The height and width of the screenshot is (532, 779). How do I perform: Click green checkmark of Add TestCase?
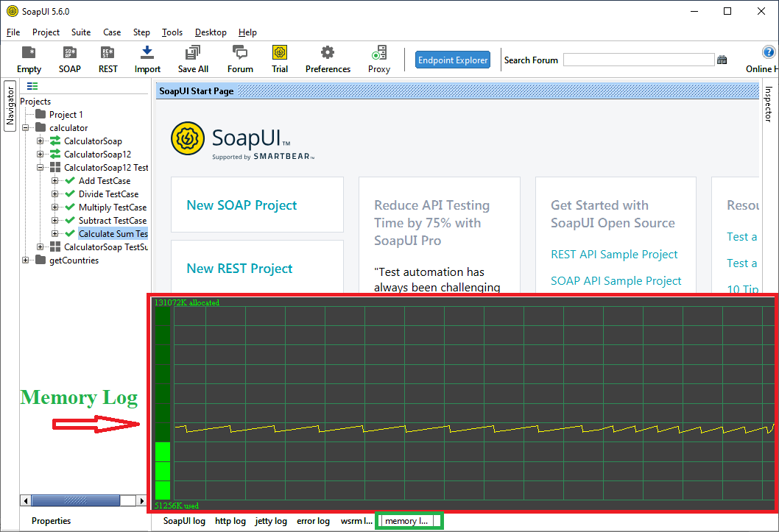click(x=70, y=180)
